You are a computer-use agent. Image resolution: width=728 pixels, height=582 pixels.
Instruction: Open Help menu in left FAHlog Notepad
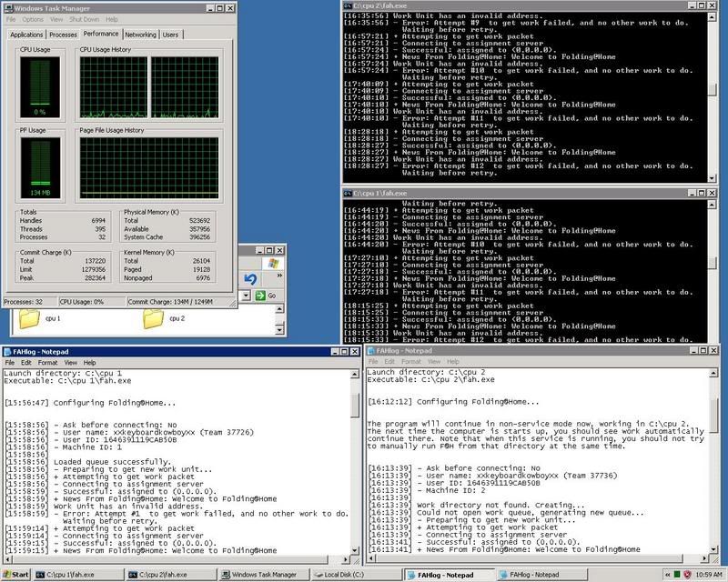[x=89, y=363]
